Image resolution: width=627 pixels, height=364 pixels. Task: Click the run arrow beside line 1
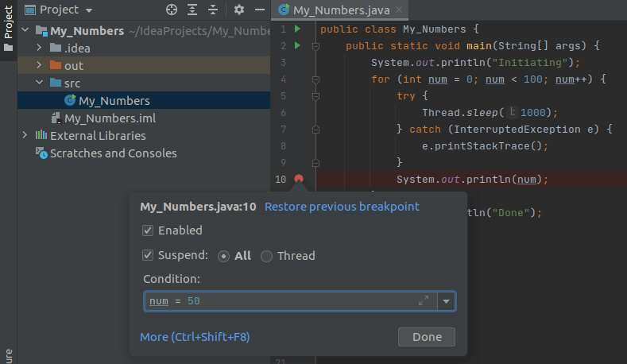[297, 29]
